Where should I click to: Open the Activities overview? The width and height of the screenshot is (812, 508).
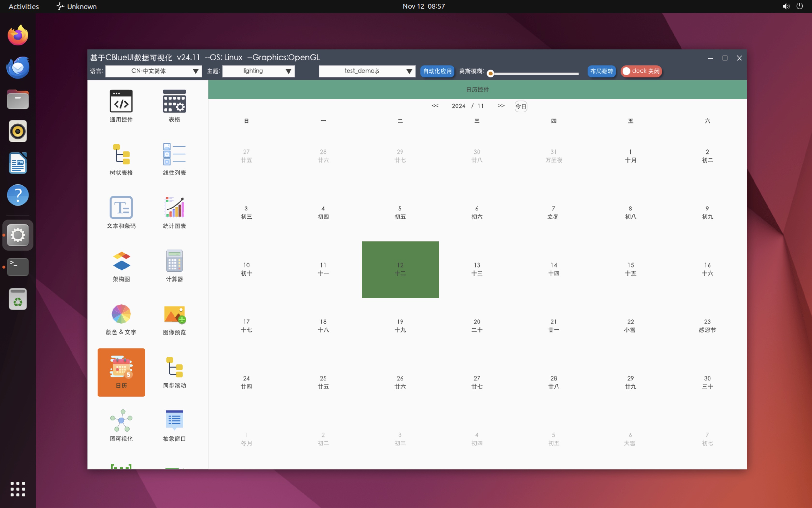click(x=23, y=6)
